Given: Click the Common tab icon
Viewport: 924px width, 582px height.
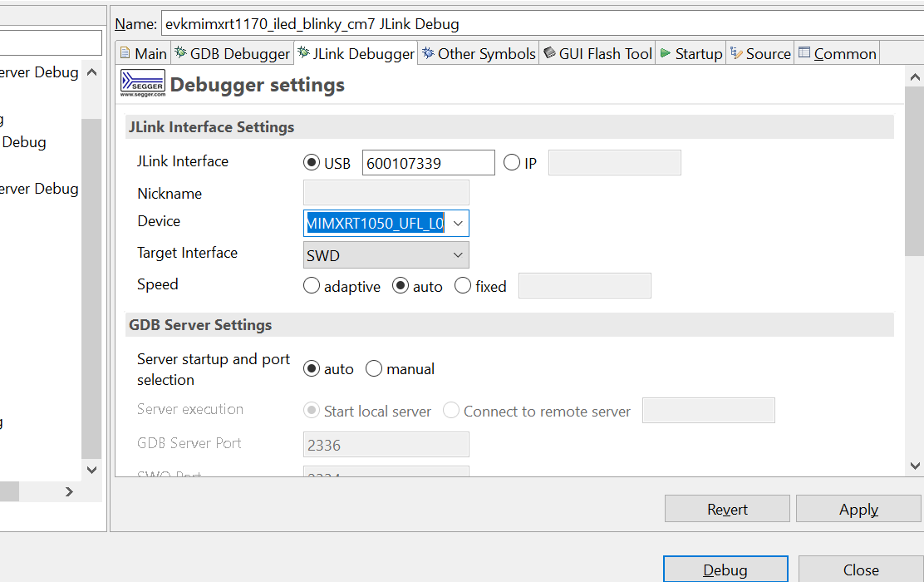Looking at the screenshot, I should (803, 52).
